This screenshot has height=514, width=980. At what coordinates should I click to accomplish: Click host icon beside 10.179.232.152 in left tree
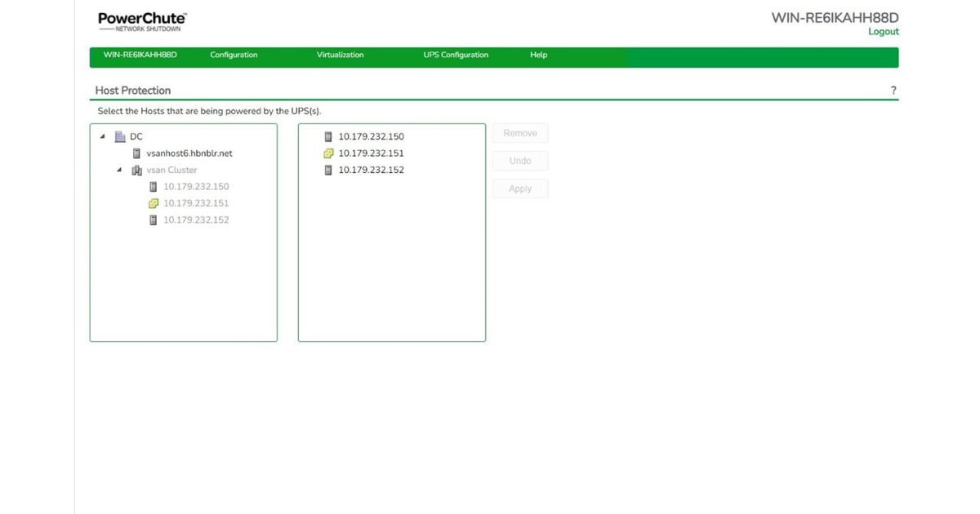(153, 220)
